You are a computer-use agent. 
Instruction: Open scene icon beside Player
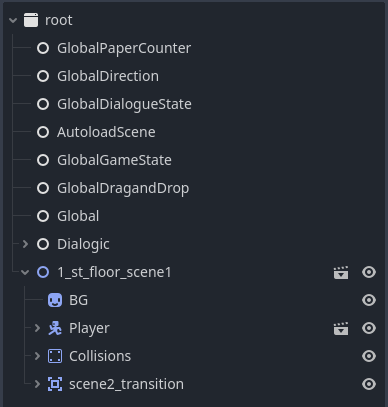[x=341, y=328]
